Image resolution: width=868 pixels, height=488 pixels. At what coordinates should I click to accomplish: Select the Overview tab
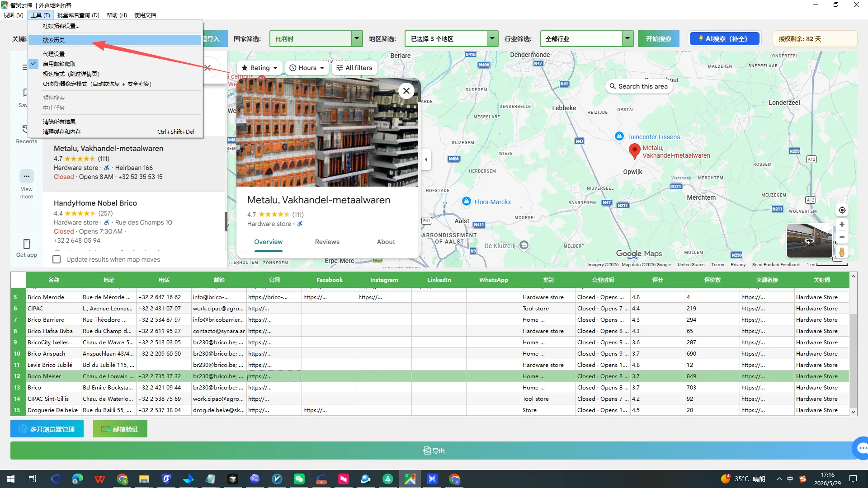point(268,242)
